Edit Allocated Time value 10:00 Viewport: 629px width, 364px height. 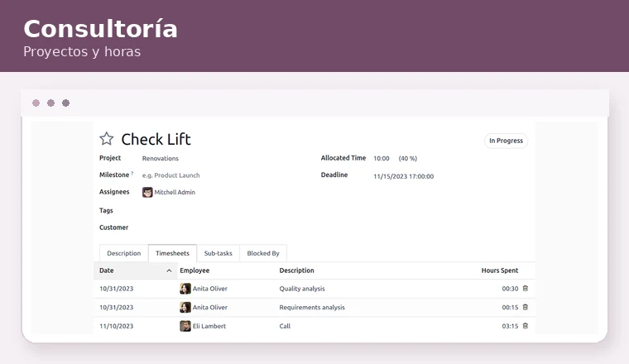pyautogui.click(x=382, y=158)
